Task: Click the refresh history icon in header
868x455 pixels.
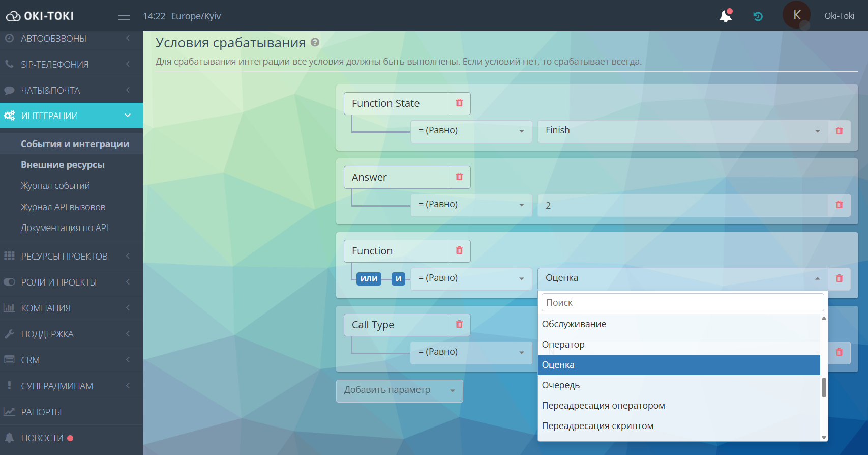Action: 758,16
